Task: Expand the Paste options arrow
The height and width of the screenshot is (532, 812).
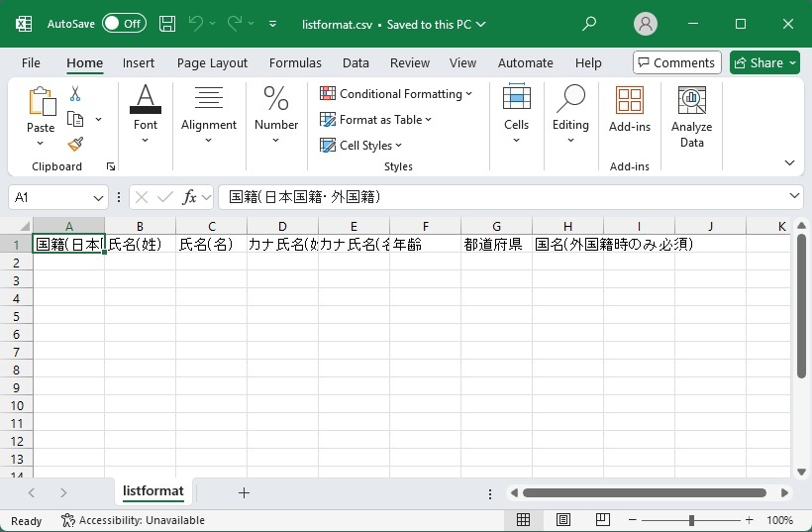Action: pyautogui.click(x=41, y=143)
